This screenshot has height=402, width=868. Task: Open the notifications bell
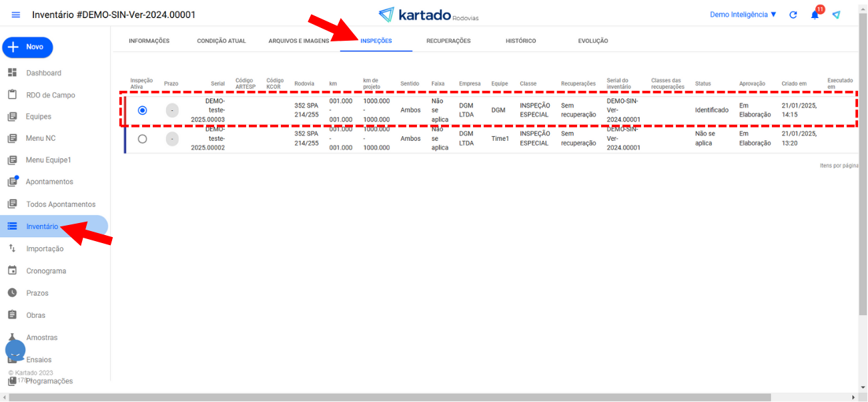(x=815, y=15)
